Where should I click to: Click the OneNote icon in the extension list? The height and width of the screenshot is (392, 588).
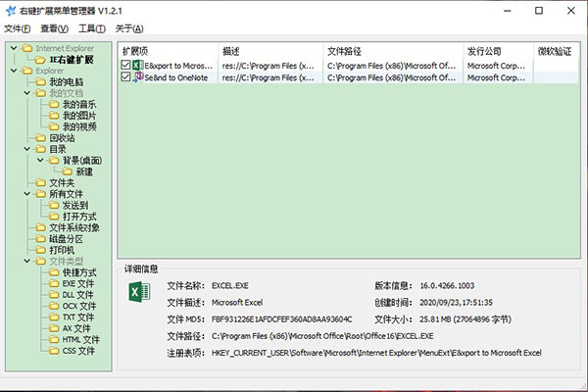(x=137, y=77)
